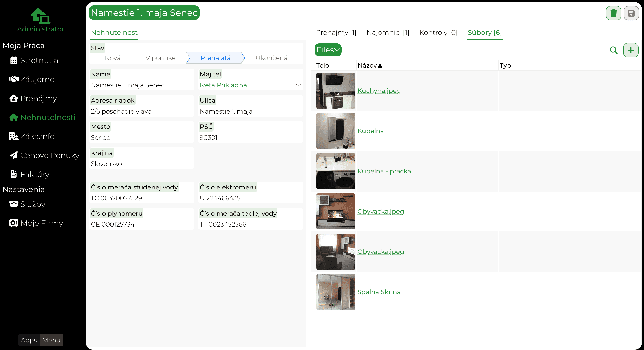Add a new file with plus icon
Viewport: 644px width, 350px height.
tap(630, 50)
